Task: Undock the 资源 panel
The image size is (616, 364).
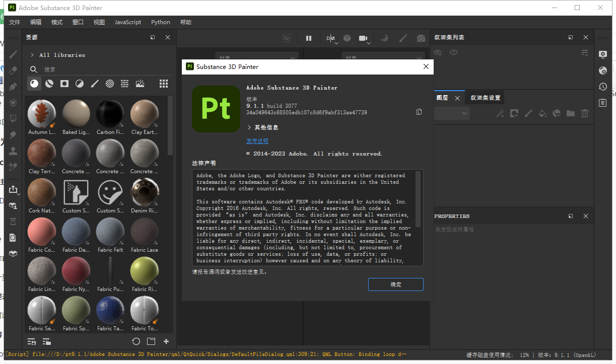Action: point(153,37)
